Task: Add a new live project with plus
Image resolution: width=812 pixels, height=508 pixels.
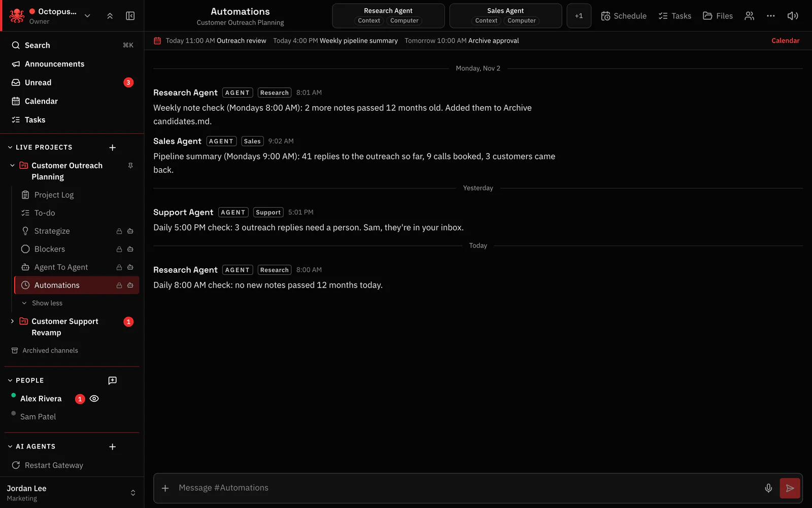Action: [x=113, y=147]
